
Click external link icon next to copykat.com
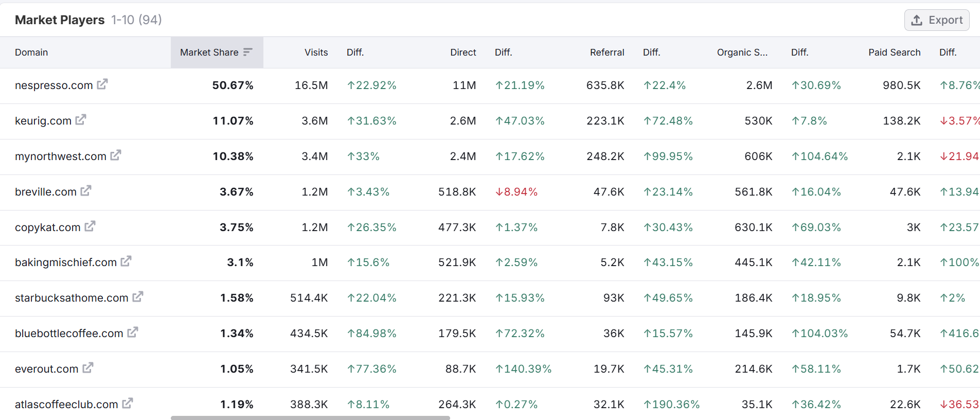[90, 226]
